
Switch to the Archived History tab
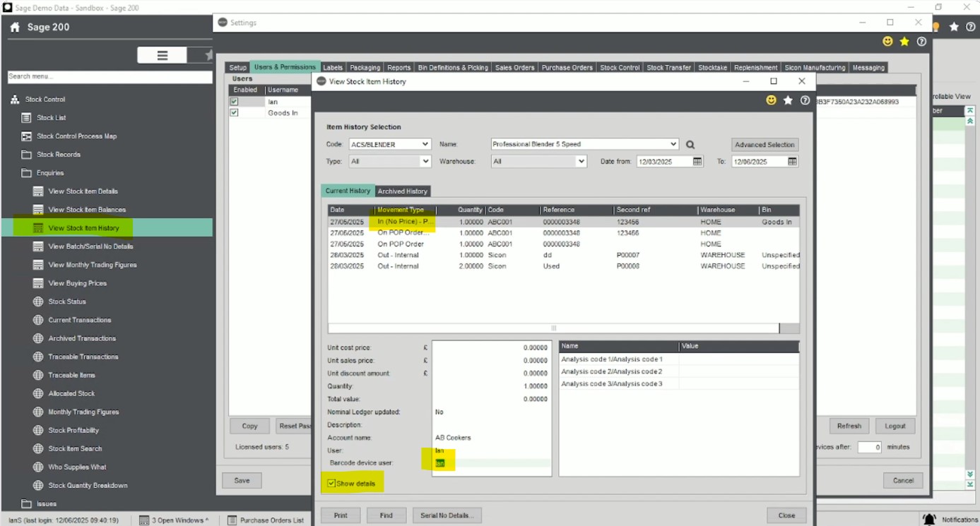402,191
